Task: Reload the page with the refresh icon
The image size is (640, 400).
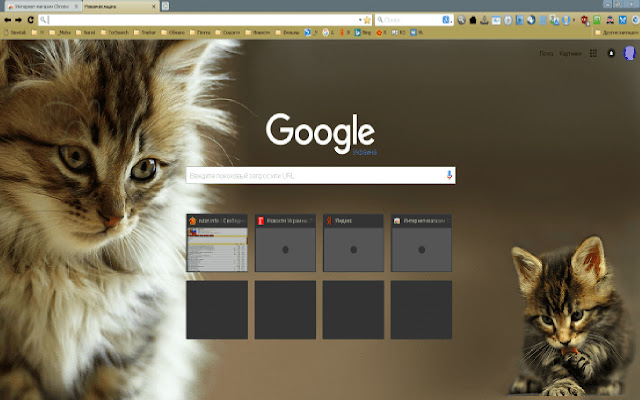Action: tap(31, 20)
